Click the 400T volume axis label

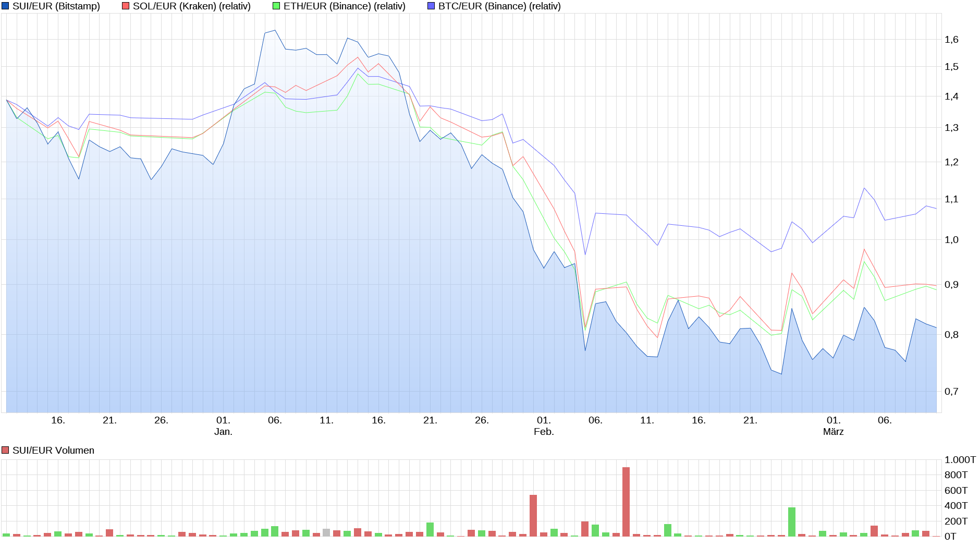pos(956,506)
